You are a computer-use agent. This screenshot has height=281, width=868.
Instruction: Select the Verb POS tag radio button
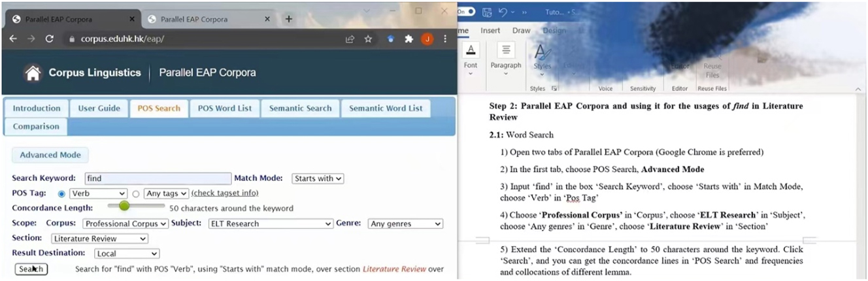click(x=62, y=193)
